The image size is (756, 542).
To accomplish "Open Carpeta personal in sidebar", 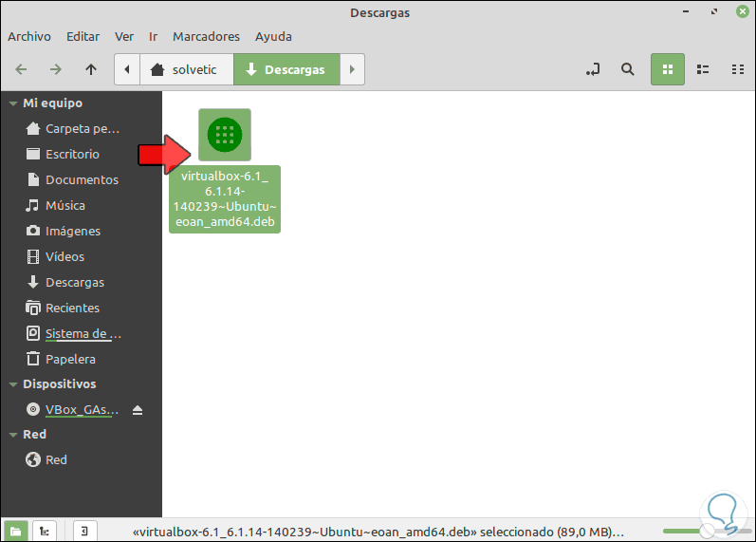I will [82, 128].
